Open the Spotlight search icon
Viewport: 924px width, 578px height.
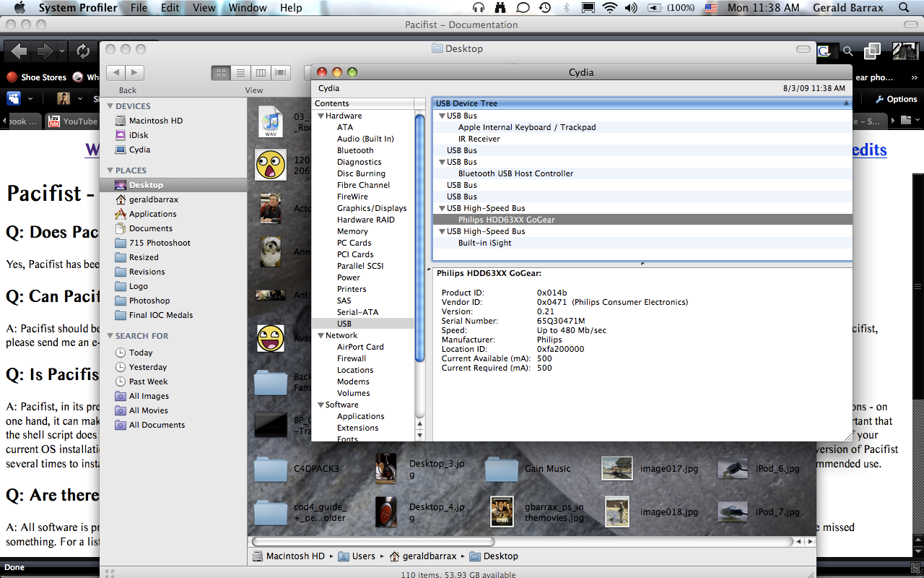(x=904, y=8)
